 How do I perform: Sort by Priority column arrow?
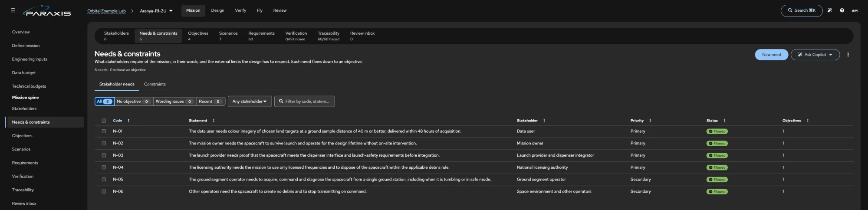[650, 121]
